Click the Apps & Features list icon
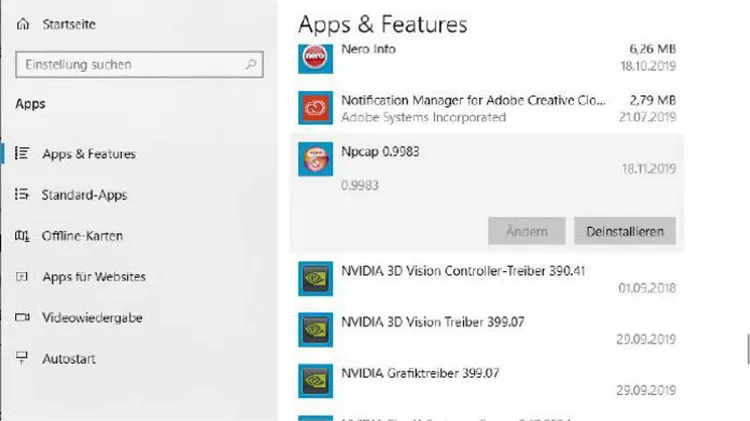The height and width of the screenshot is (421, 750). click(x=22, y=154)
